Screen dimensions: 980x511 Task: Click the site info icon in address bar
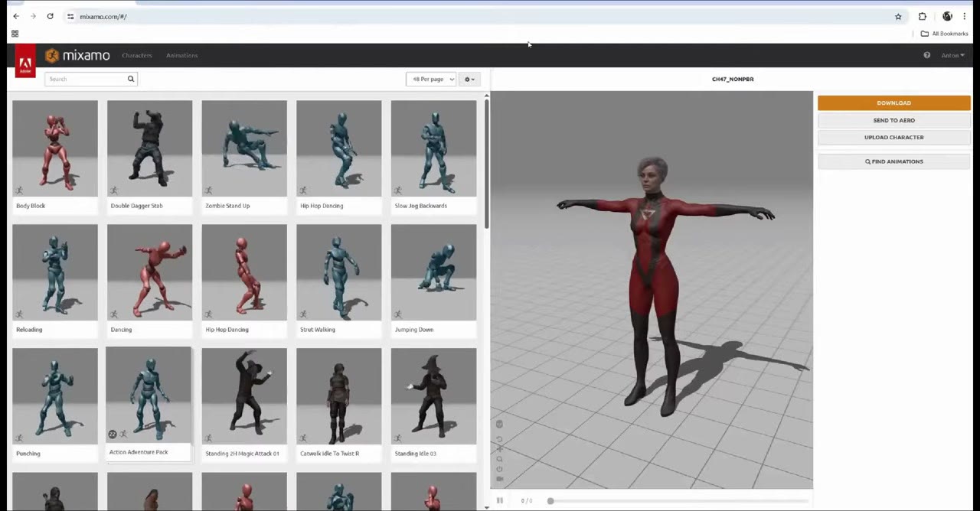(70, 16)
